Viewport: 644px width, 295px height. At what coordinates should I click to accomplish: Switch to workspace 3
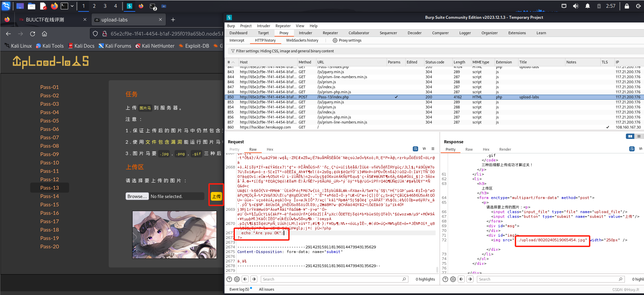(105, 6)
